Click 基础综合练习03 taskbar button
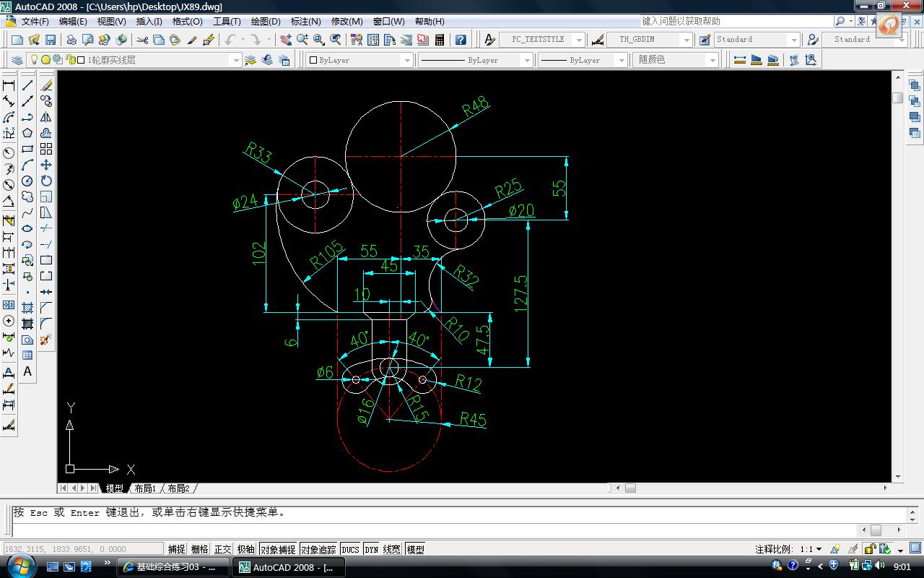Screen dimensions: 924x578 (173, 567)
